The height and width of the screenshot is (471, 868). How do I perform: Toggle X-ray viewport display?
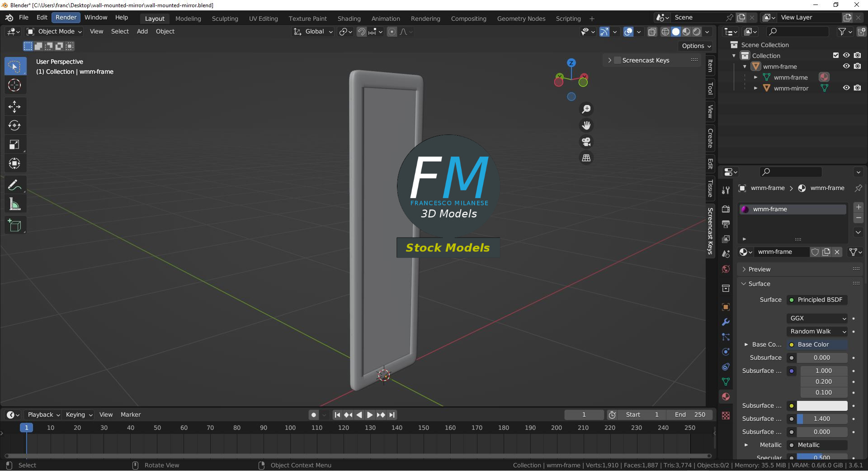pyautogui.click(x=652, y=32)
